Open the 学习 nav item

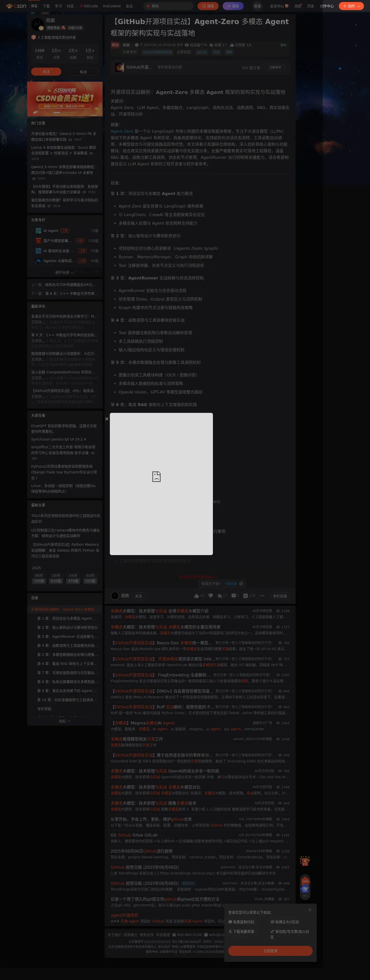pyautogui.click(x=58, y=6)
